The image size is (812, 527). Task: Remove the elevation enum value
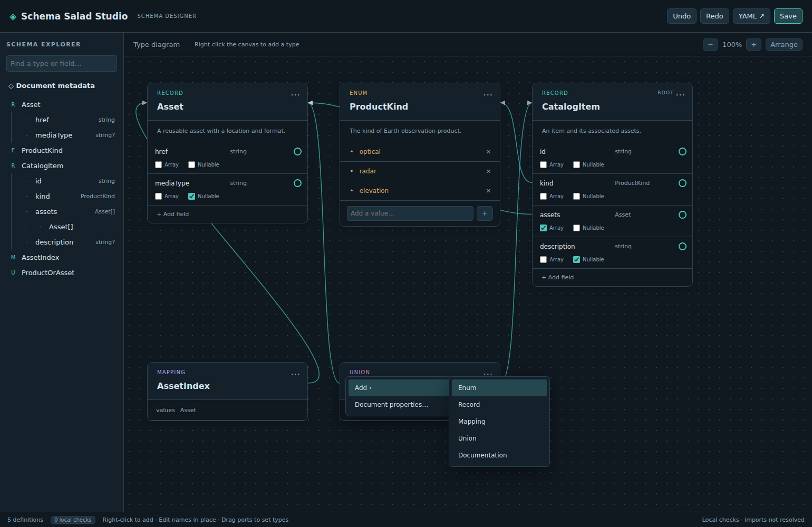[488, 191]
